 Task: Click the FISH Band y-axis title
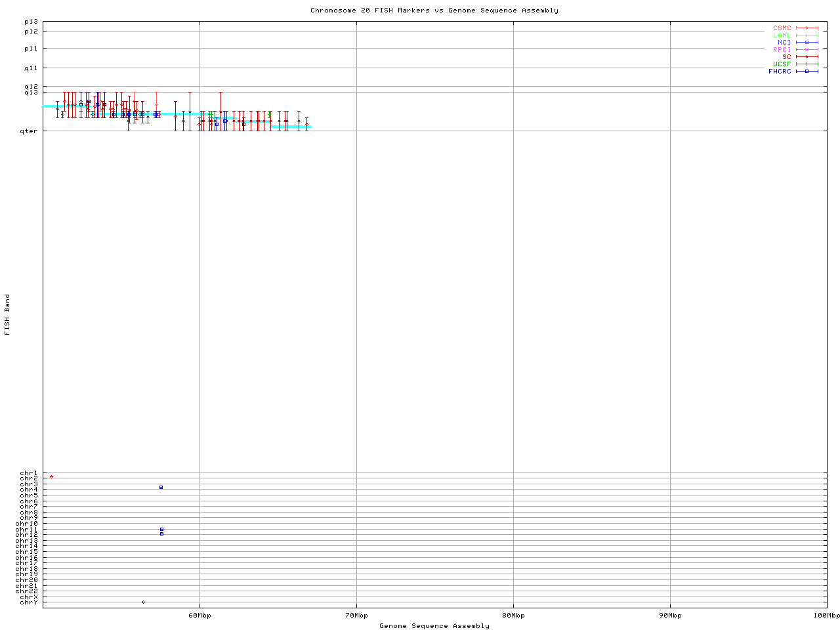7,314
